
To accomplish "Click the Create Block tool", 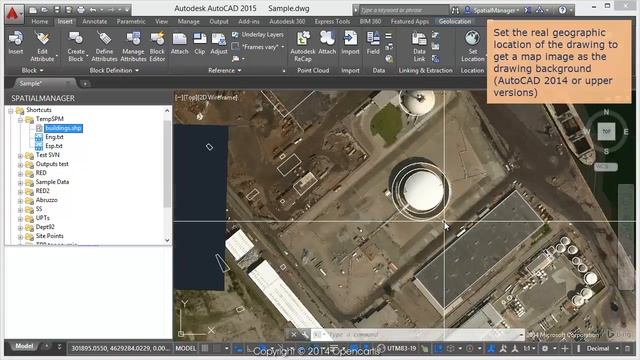I will point(76,46).
